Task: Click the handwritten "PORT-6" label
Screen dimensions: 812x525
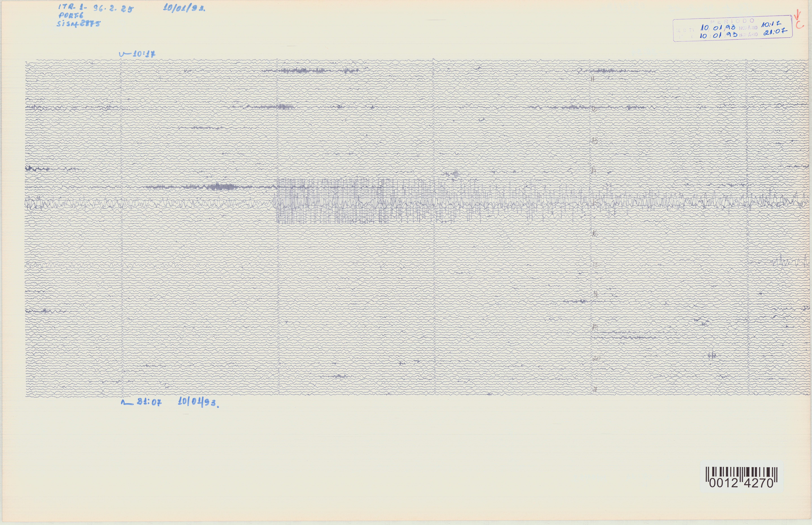Action: tap(71, 16)
